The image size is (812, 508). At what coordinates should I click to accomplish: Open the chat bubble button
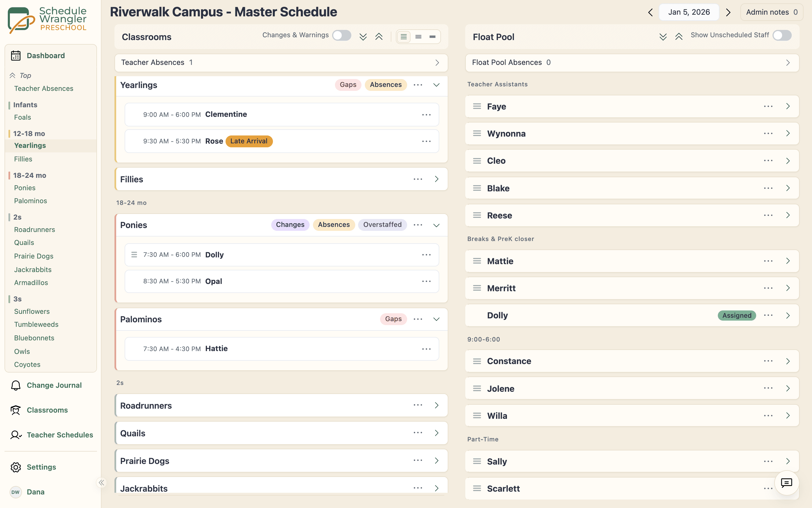[786, 483]
